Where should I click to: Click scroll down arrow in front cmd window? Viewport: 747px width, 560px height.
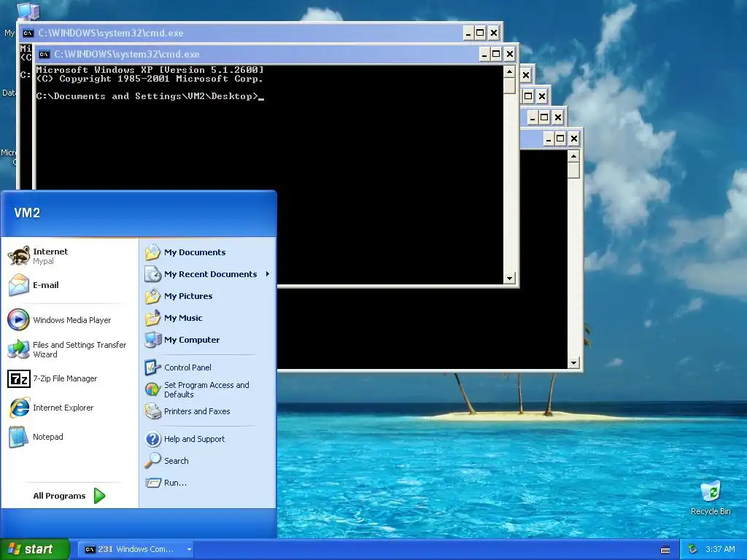(509, 278)
